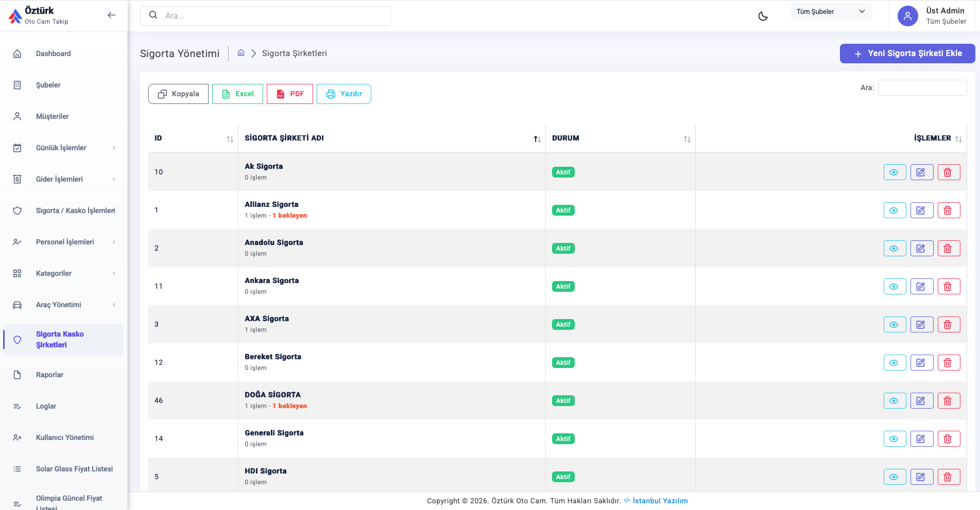Click the top search field Ara...
Image resolution: width=980 pixels, height=510 pixels.
pyautogui.click(x=265, y=16)
